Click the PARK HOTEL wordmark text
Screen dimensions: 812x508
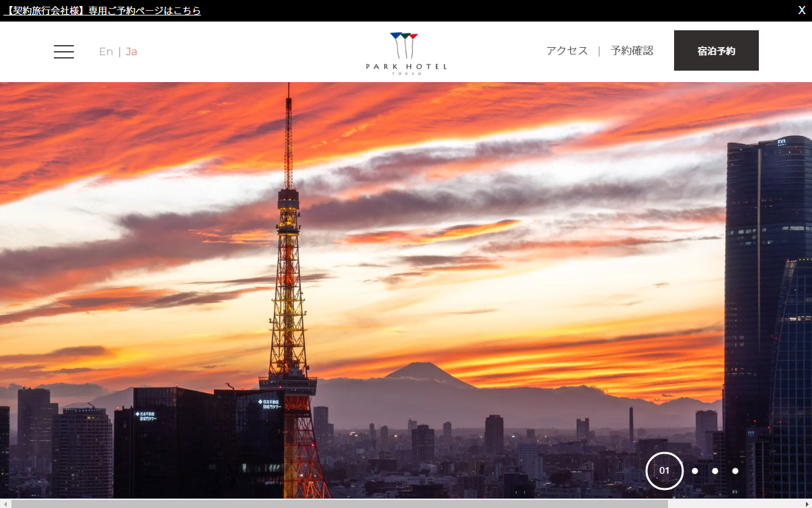point(406,65)
